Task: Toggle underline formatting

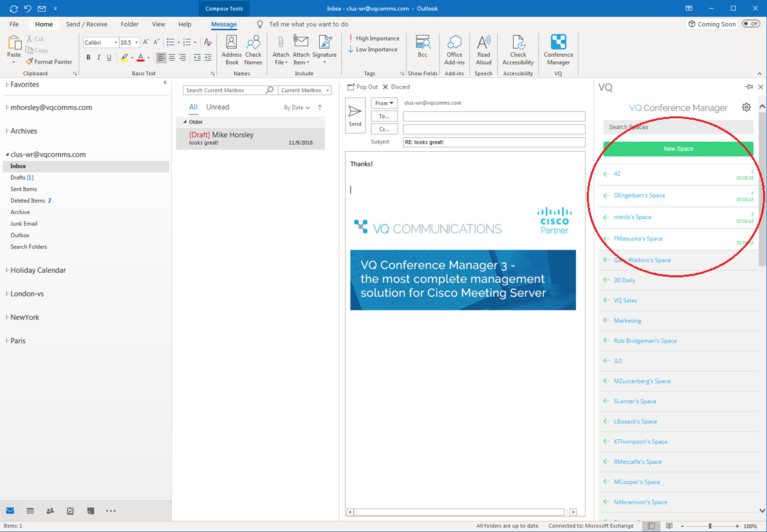Action: click(109, 58)
